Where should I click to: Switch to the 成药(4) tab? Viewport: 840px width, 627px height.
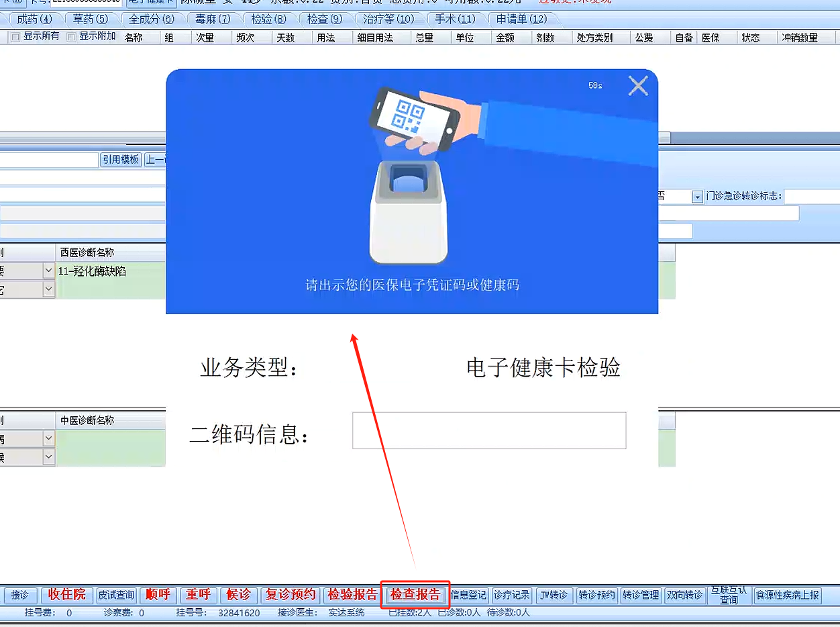click(x=34, y=19)
